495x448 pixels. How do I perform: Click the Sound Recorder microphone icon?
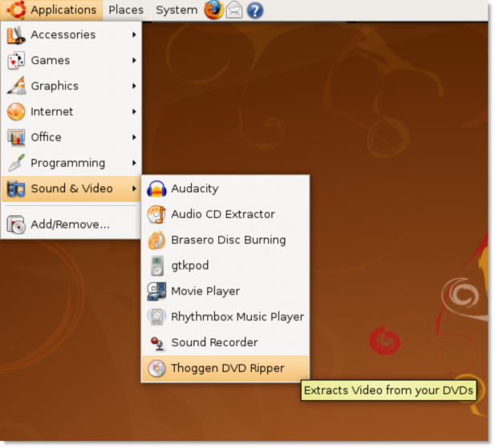click(157, 343)
